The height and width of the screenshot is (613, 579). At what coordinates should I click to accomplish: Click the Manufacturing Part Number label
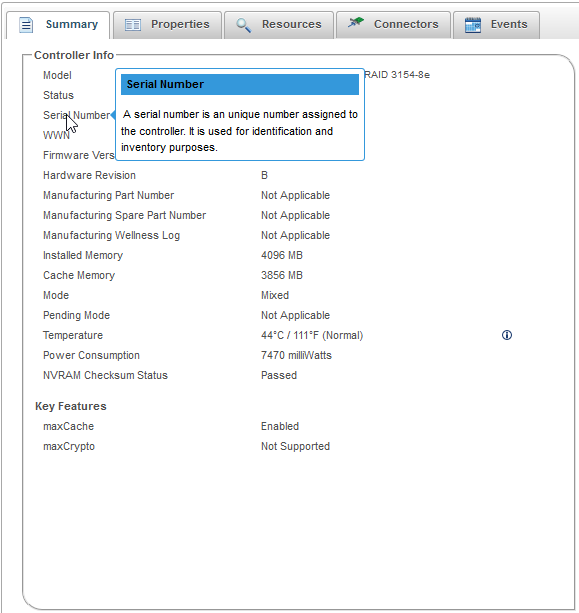108,195
